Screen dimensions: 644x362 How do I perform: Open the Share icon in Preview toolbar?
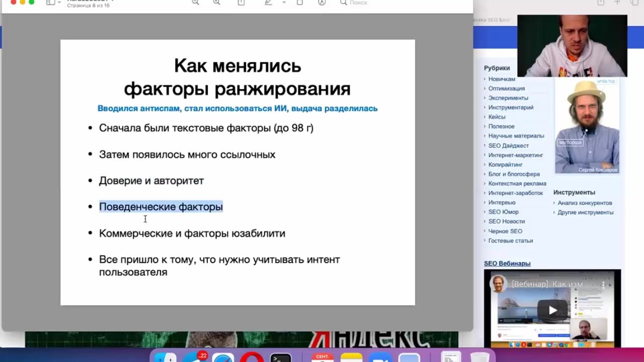tap(241, 3)
